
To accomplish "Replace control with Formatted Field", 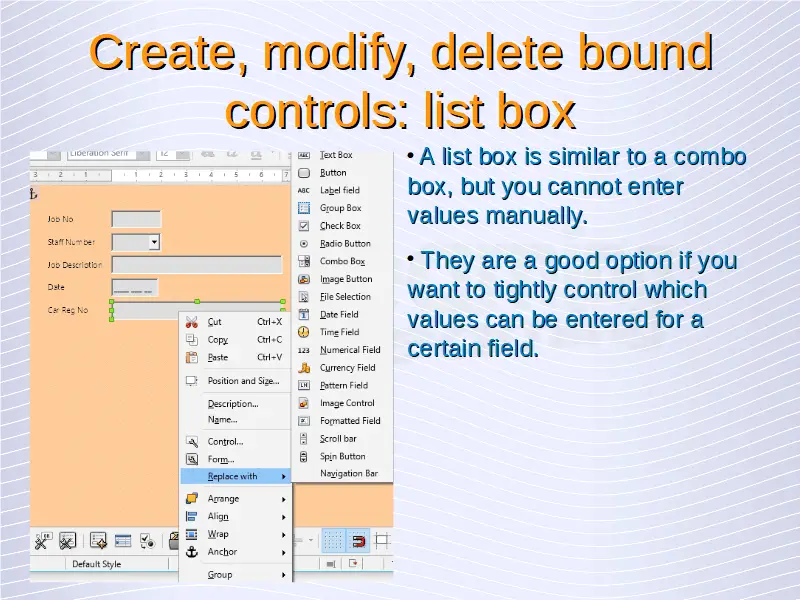I will click(342, 421).
